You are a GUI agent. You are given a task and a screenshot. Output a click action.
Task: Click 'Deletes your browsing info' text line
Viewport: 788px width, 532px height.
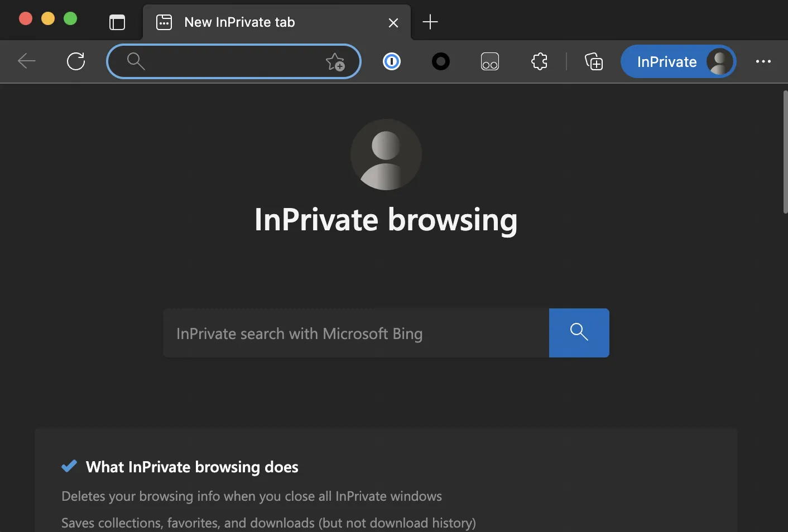[252, 496]
